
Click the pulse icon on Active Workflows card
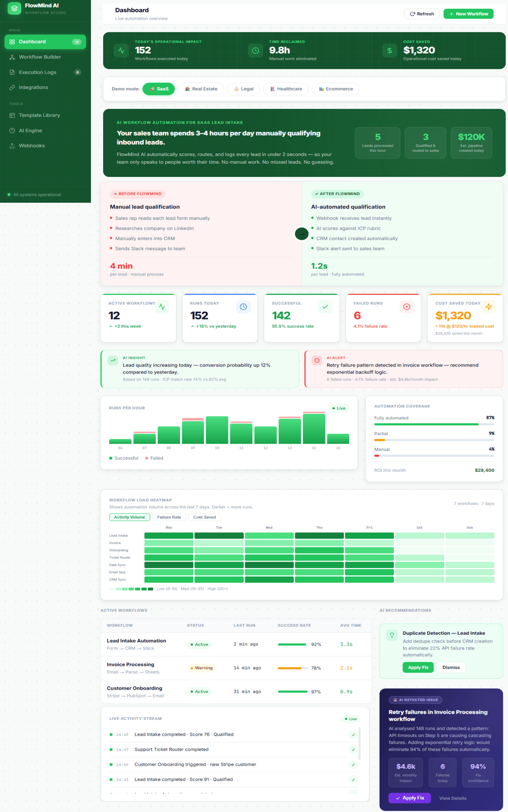pyautogui.click(x=162, y=307)
